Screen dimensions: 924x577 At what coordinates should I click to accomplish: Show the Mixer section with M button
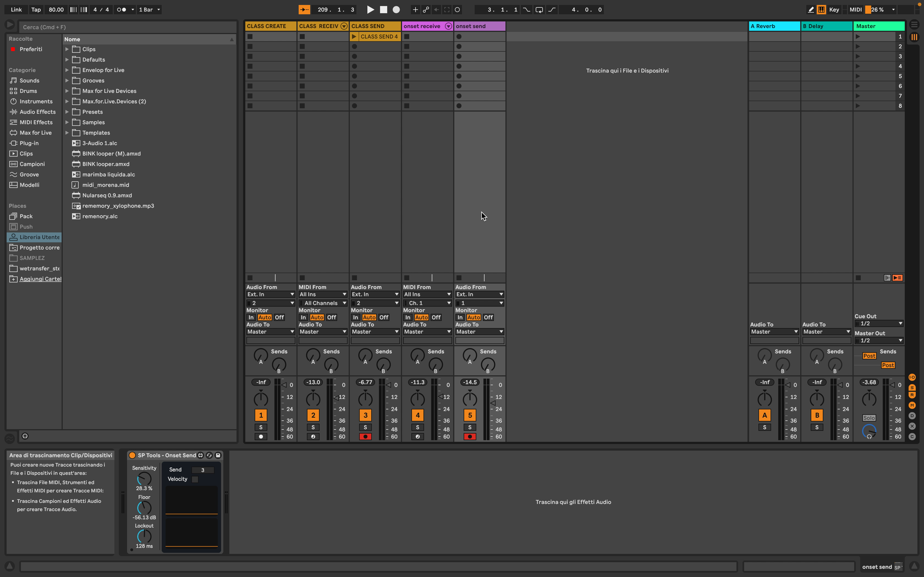[x=912, y=405]
